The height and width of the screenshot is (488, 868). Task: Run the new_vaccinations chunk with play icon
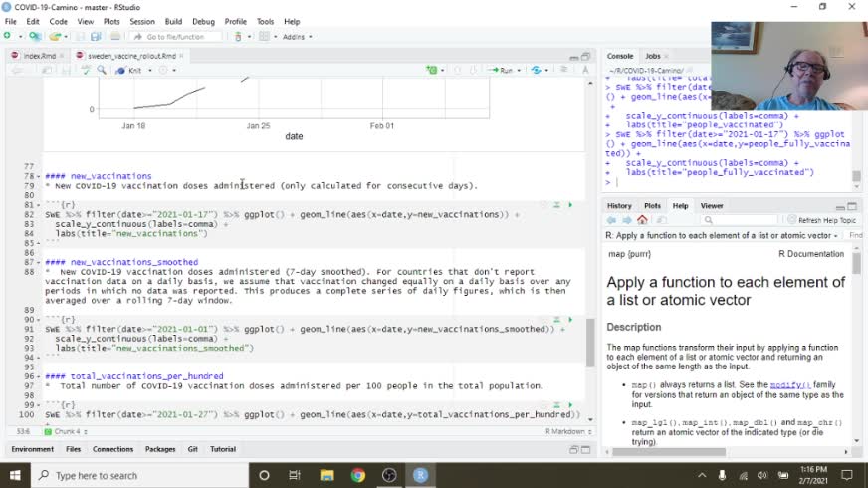click(570, 205)
